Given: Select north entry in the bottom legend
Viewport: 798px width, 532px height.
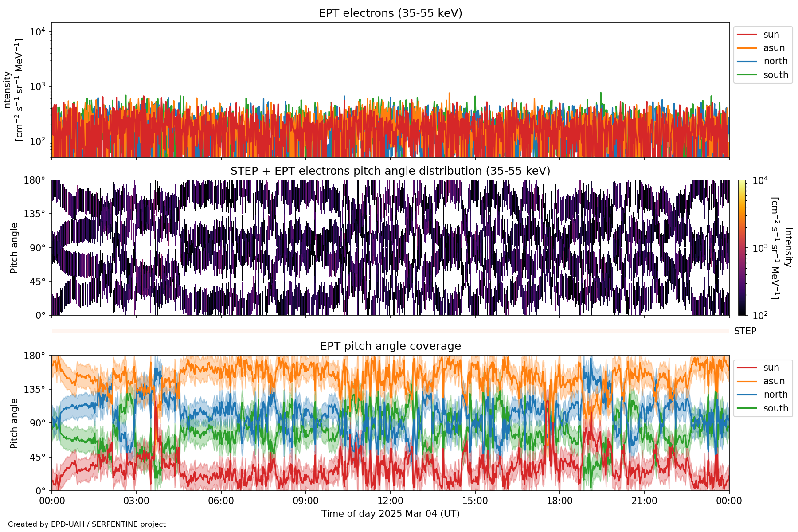Looking at the screenshot, I should (775, 395).
